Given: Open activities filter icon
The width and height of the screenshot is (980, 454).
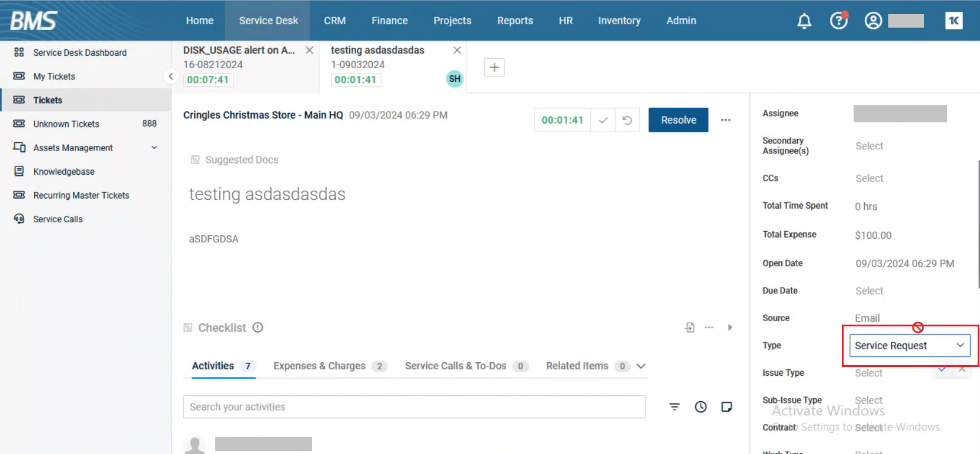Looking at the screenshot, I should [x=674, y=407].
